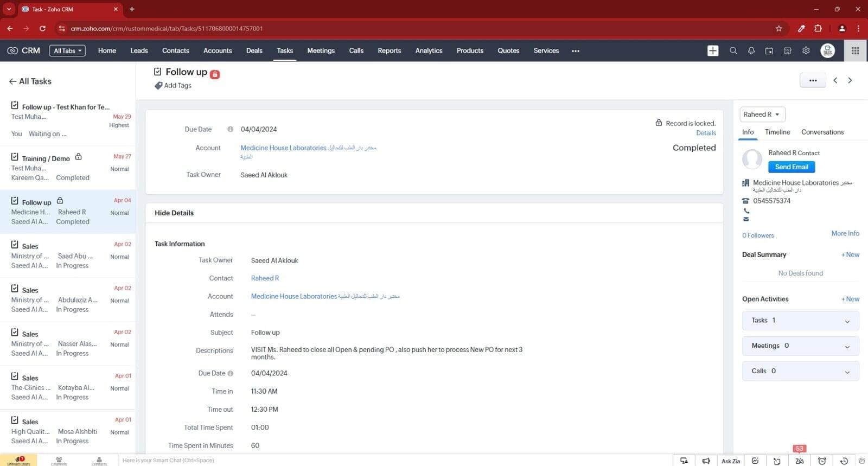Image resolution: width=868 pixels, height=466 pixels.
Task: Open the setup gear icon
Action: click(x=806, y=50)
